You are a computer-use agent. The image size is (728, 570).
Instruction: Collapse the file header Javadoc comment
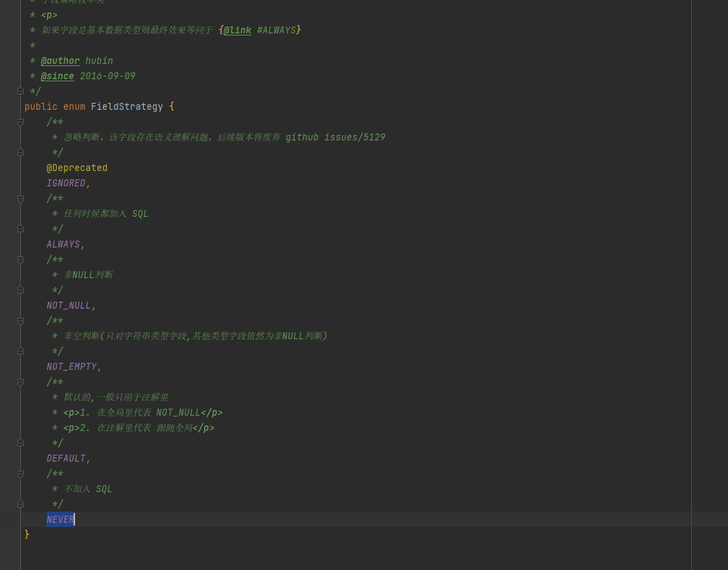pyautogui.click(x=20, y=91)
